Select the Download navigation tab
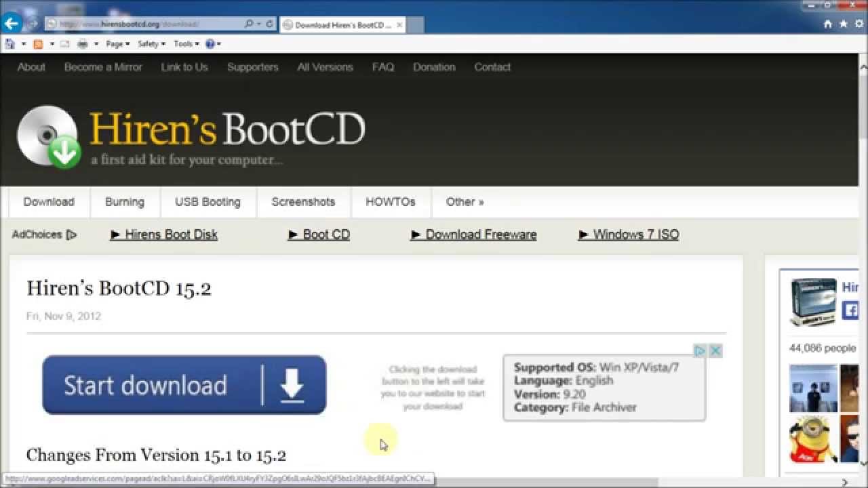Screen dimensions: 868x488 49,202
